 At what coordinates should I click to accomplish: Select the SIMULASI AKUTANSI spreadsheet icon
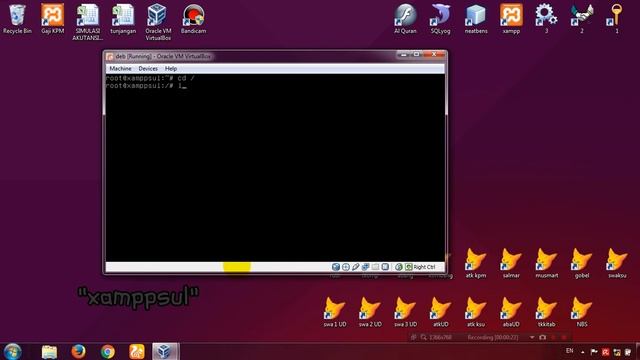(x=87, y=22)
